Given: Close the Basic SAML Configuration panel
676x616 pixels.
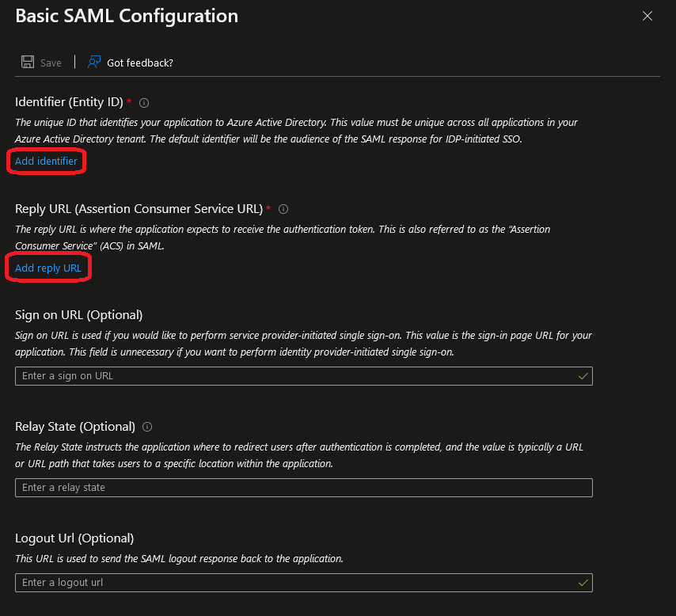Looking at the screenshot, I should click(648, 16).
